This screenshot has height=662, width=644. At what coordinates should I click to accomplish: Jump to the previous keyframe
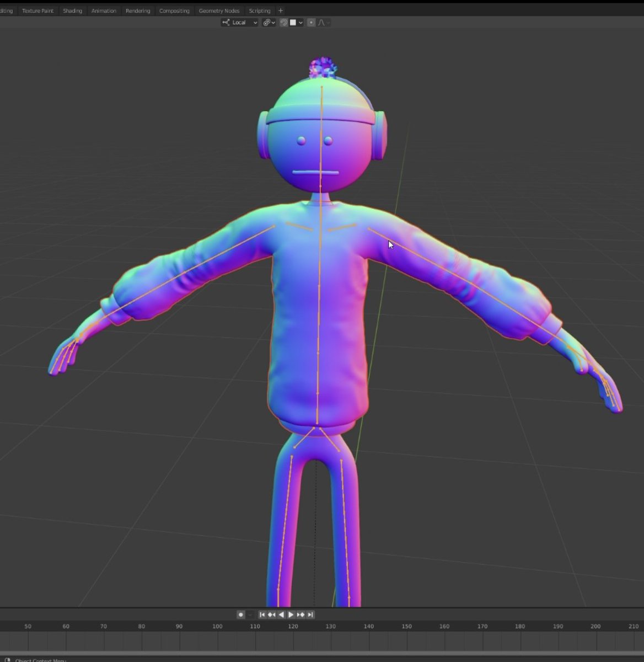(x=271, y=615)
